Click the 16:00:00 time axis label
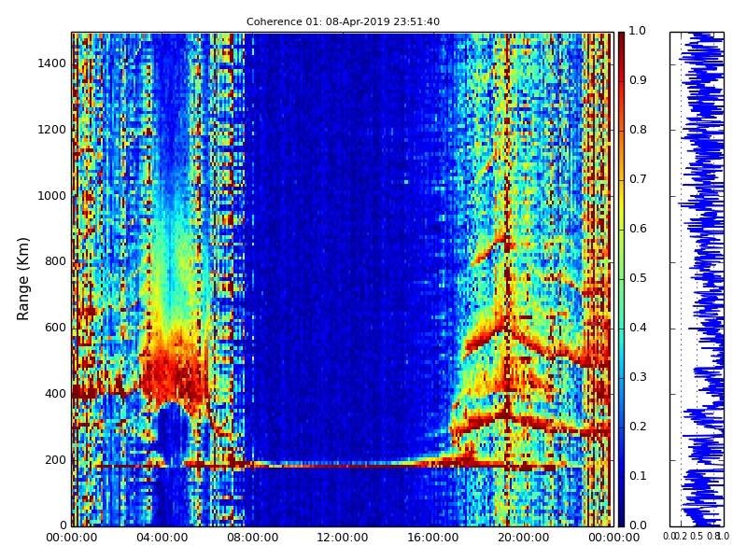747x560 pixels. 433,538
